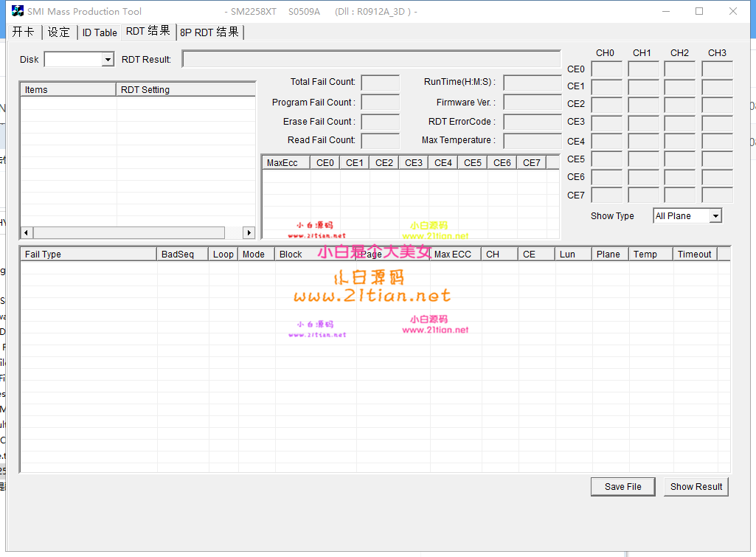Click the RDT Result text field

coord(371,60)
